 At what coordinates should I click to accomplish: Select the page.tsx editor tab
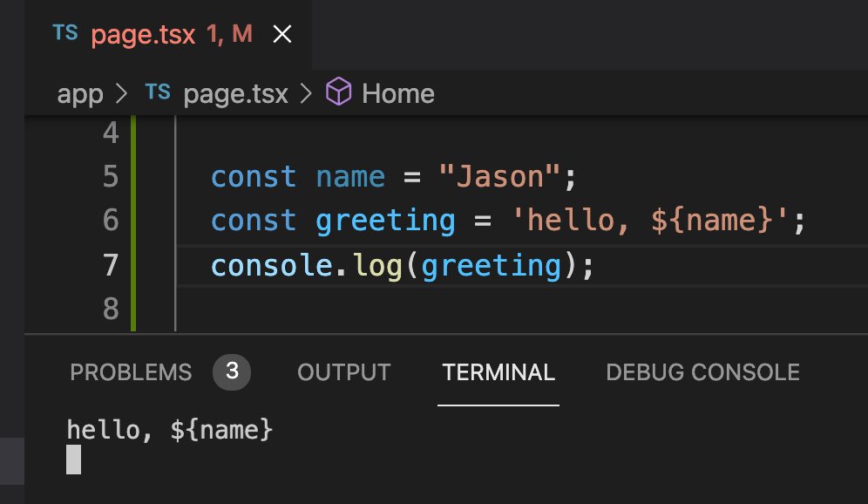[x=167, y=34]
